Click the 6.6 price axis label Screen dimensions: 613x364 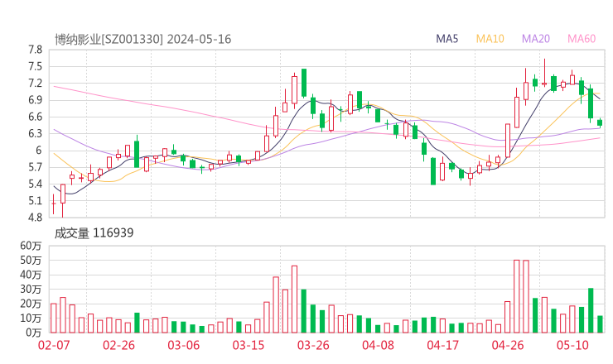pos(35,117)
